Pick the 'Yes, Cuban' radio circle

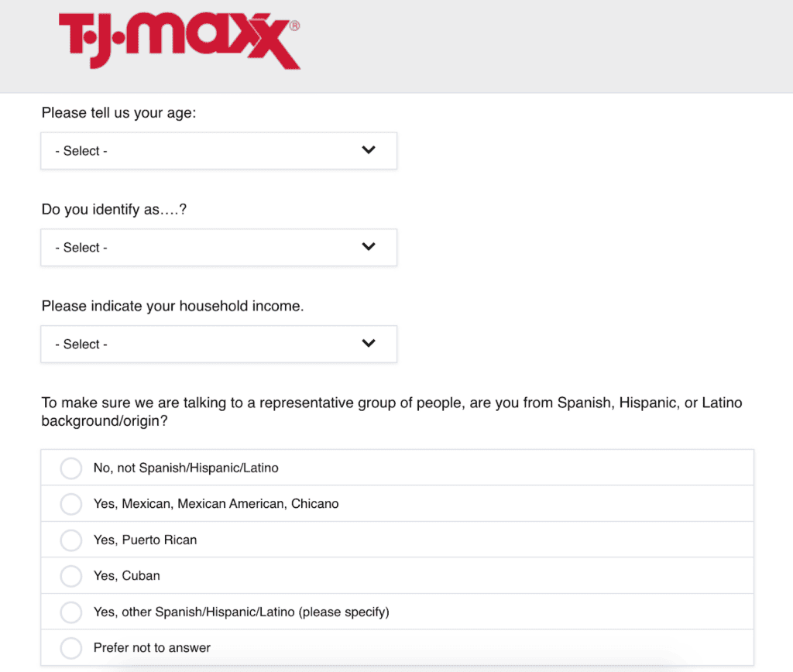(71, 576)
